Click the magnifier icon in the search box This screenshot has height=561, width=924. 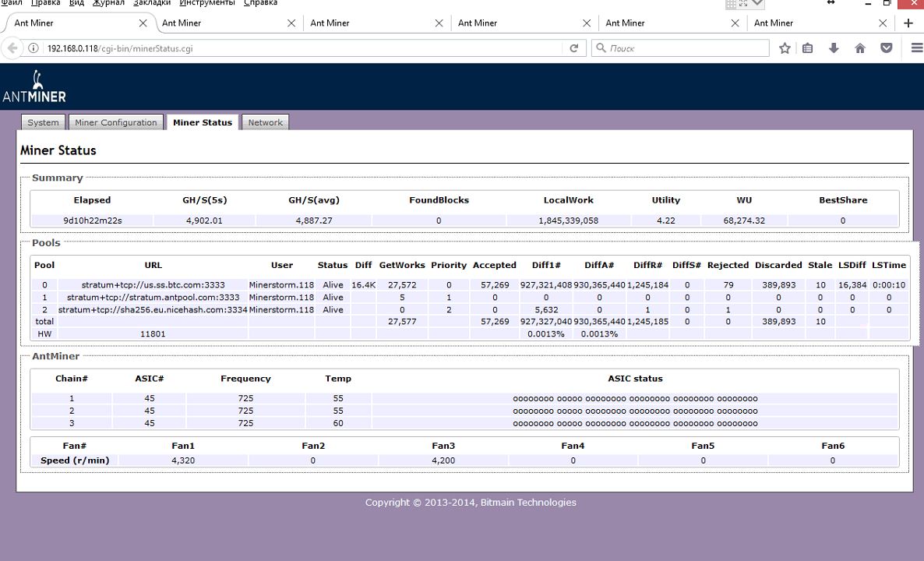[x=601, y=48]
